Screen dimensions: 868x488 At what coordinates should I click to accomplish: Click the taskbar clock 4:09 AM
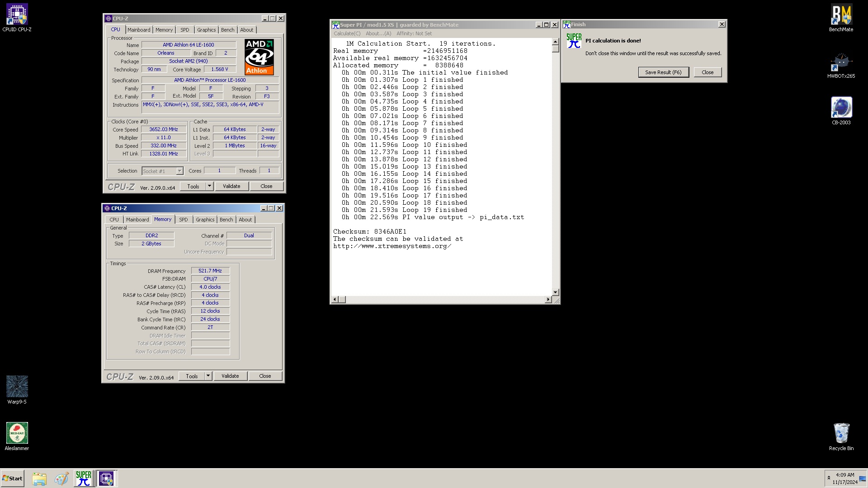pyautogui.click(x=845, y=475)
